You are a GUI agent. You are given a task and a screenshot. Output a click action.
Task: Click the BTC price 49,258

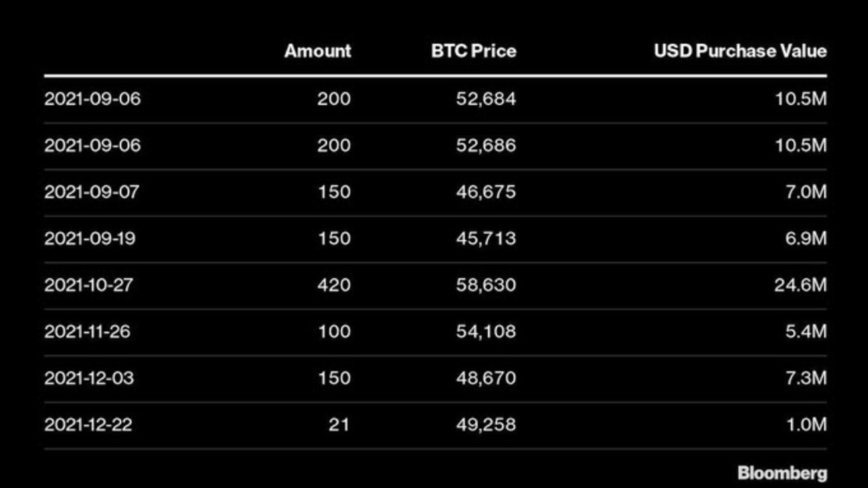pyautogui.click(x=486, y=425)
